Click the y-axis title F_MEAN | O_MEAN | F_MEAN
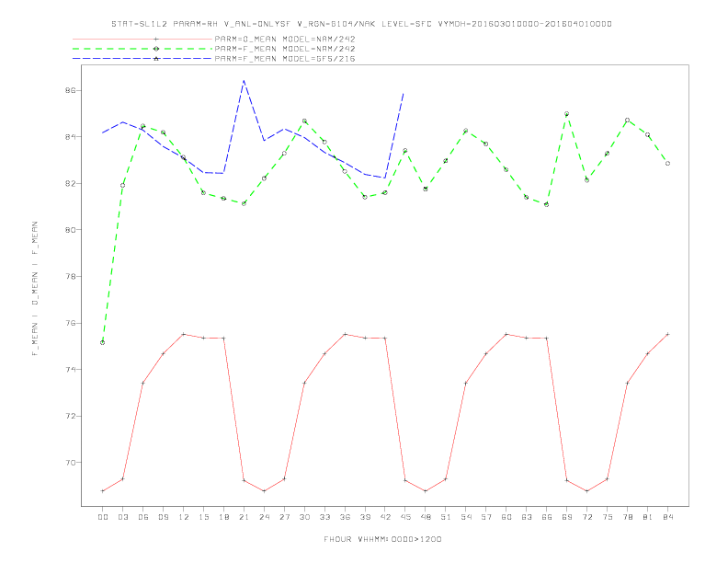The width and height of the screenshot is (728, 563). tap(35, 289)
